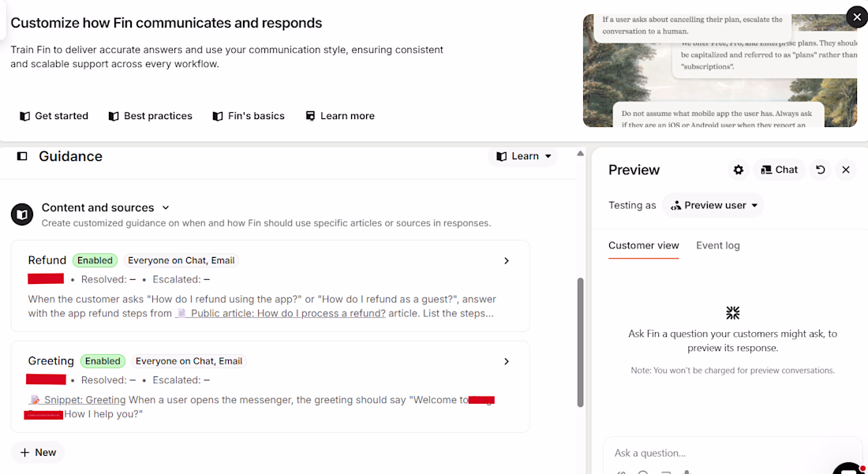Open the Preview user dropdown
The image size is (868, 474).
coord(713,205)
